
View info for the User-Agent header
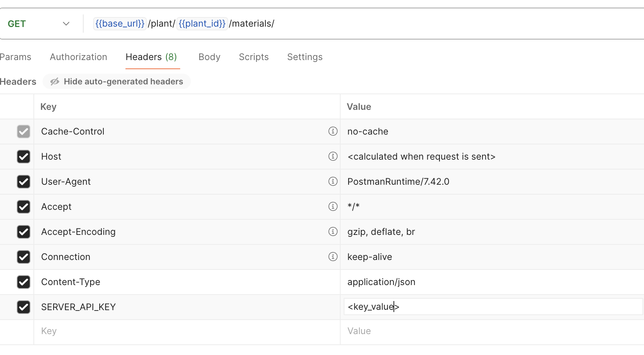pos(333,181)
